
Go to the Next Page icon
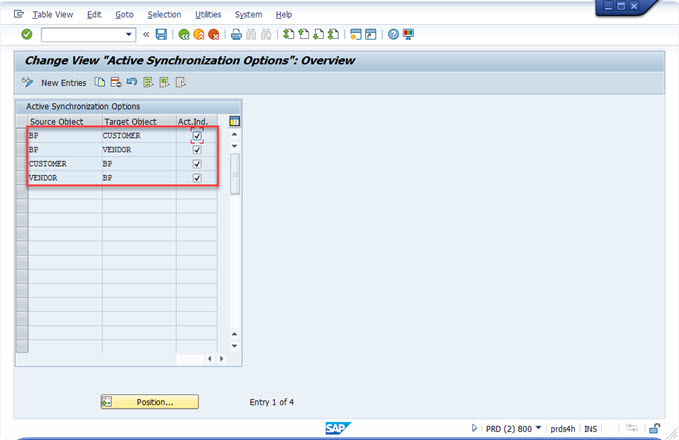[318, 34]
